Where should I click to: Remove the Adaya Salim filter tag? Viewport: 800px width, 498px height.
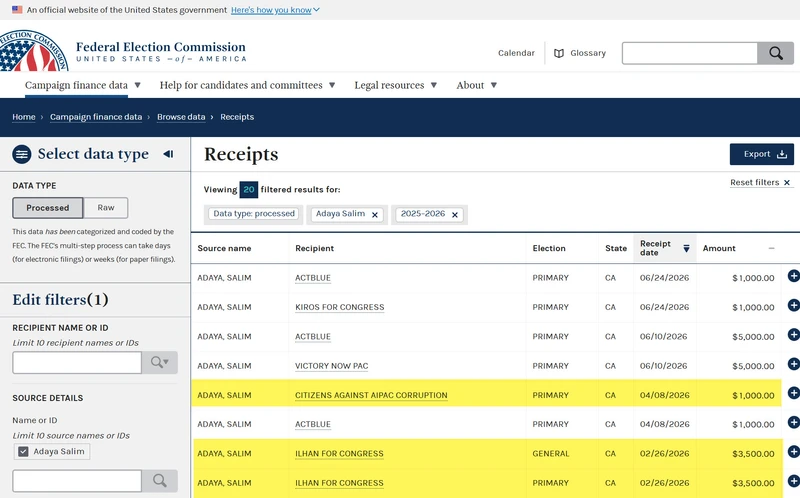[x=375, y=215]
